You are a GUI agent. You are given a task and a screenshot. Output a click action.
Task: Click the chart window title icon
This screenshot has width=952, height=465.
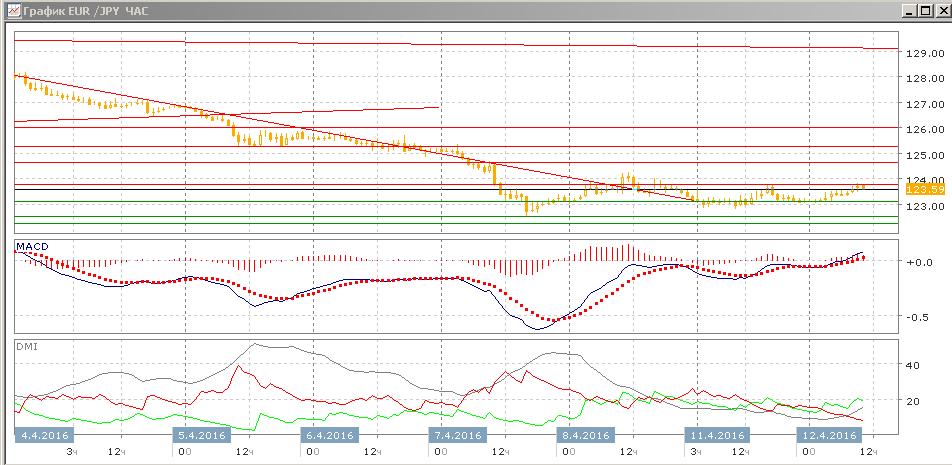[x=12, y=10]
